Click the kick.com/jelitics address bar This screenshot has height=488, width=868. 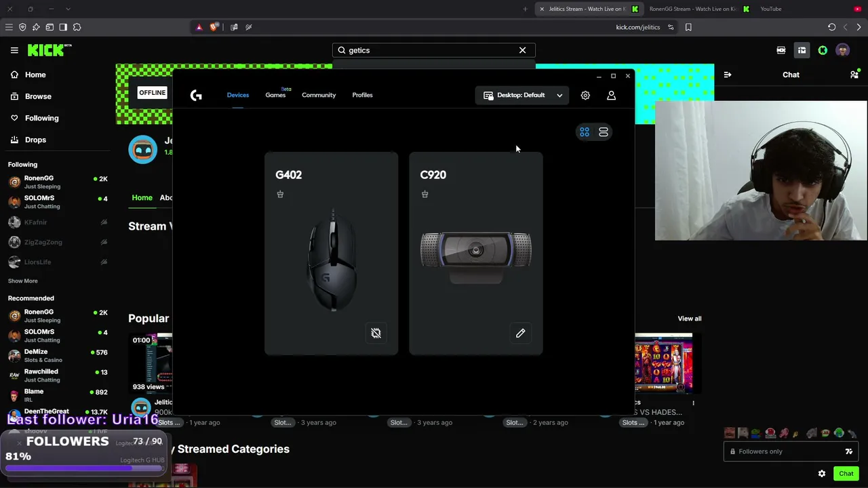point(638,27)
